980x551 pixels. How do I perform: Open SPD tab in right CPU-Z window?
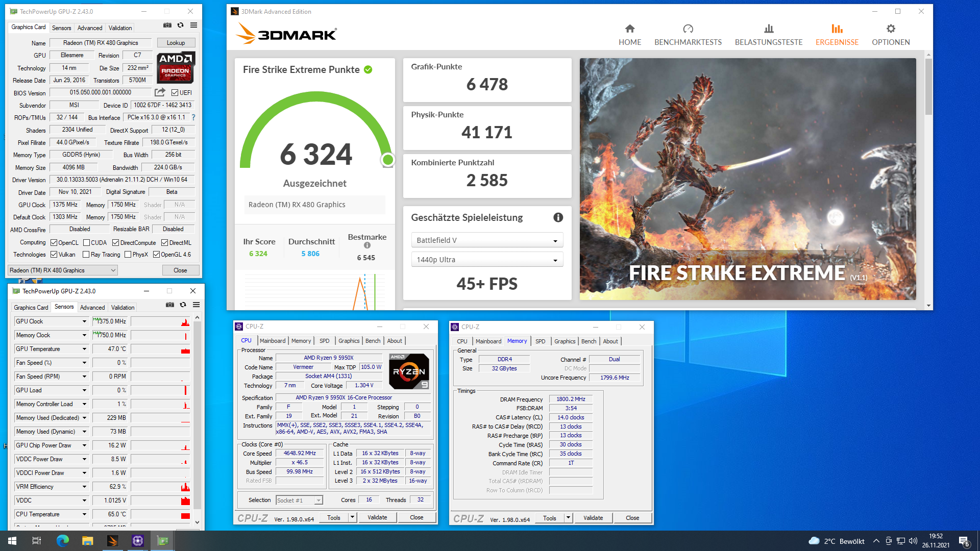[x=540, y=341]
